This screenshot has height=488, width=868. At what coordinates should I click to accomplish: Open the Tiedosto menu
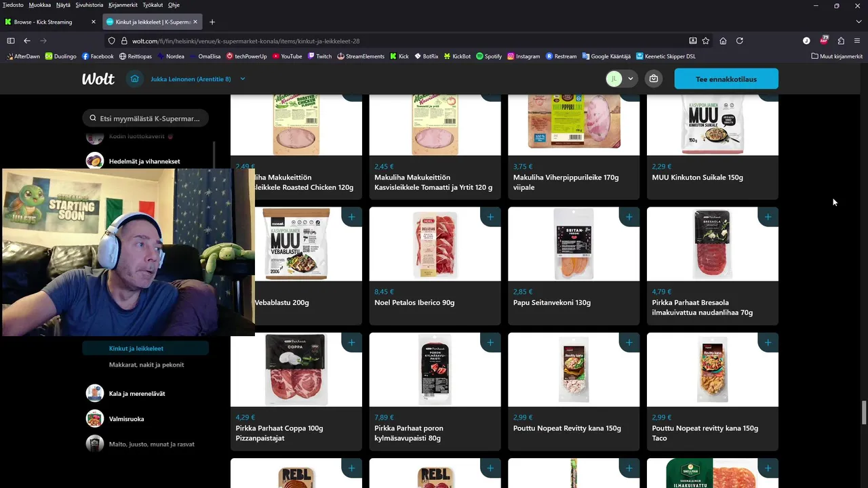pos(13,5)
